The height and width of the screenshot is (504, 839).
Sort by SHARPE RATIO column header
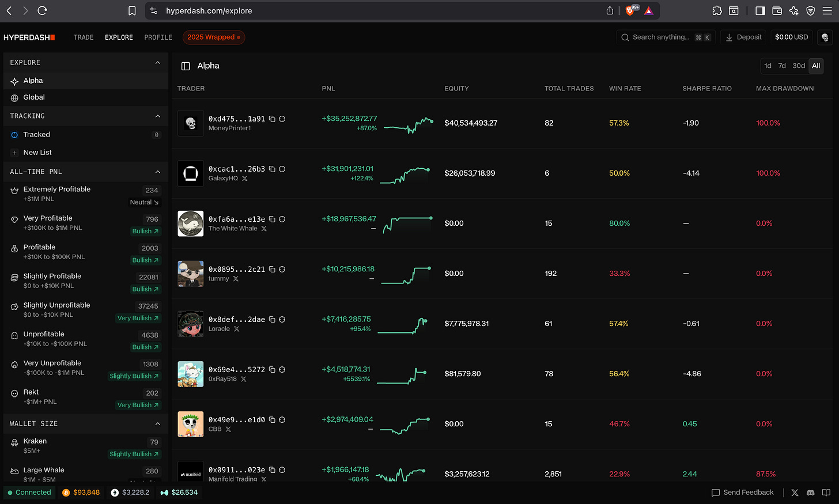[x=707, y=89]
